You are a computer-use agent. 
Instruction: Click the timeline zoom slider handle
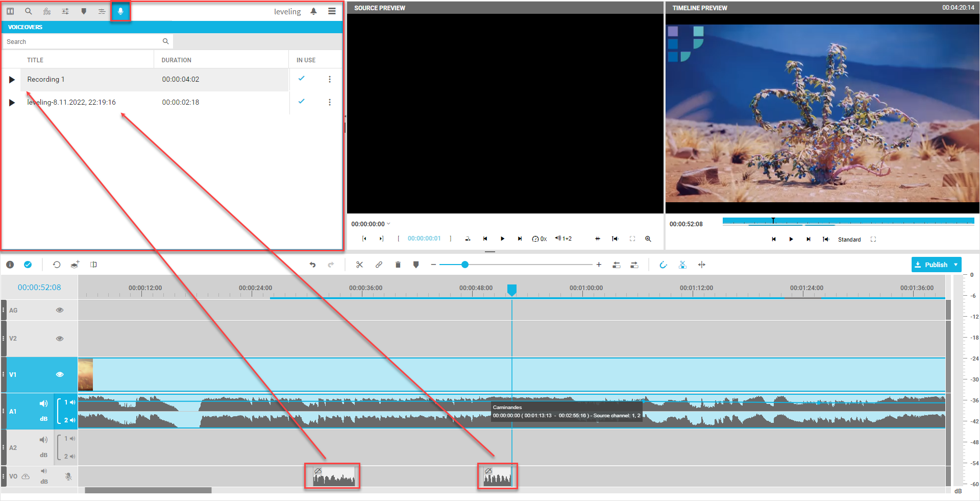[x=464, y=265]
